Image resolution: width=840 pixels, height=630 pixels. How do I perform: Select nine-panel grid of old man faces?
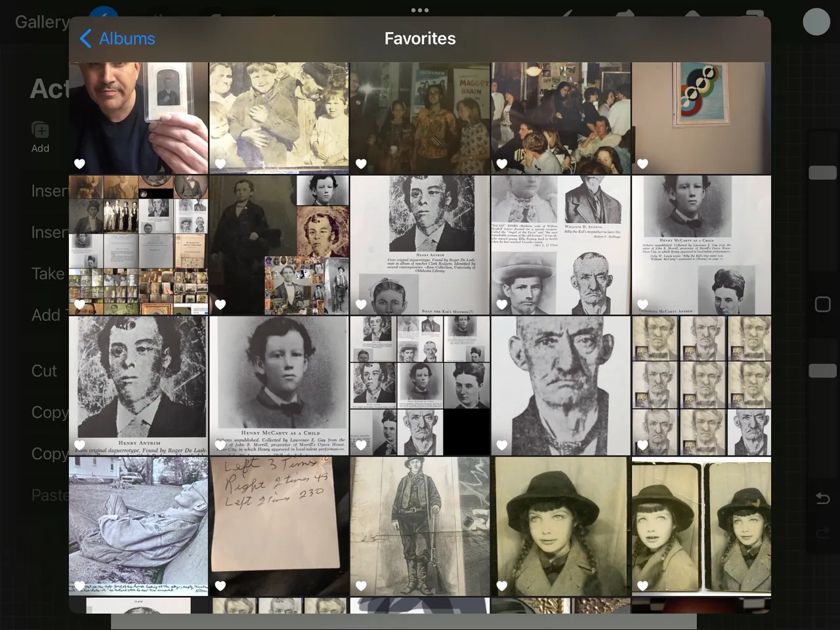701,386
